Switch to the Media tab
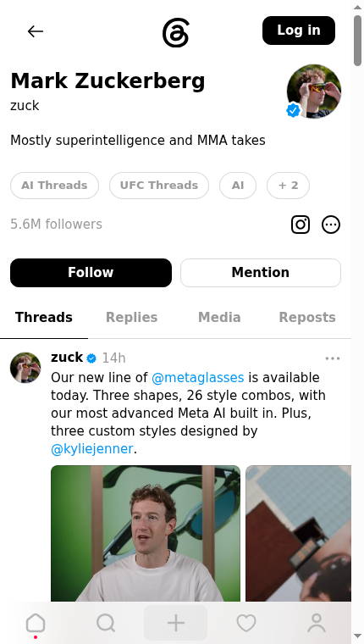The height and width of the screenshot is (644, 364). click(x=219, y=318)
